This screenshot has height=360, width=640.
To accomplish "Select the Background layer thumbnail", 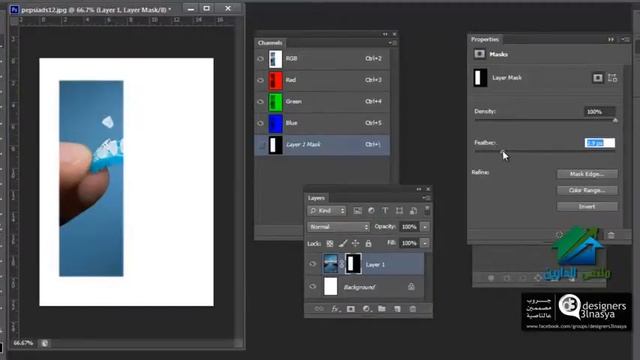I will pyautogui.click(x=331, y=287).
